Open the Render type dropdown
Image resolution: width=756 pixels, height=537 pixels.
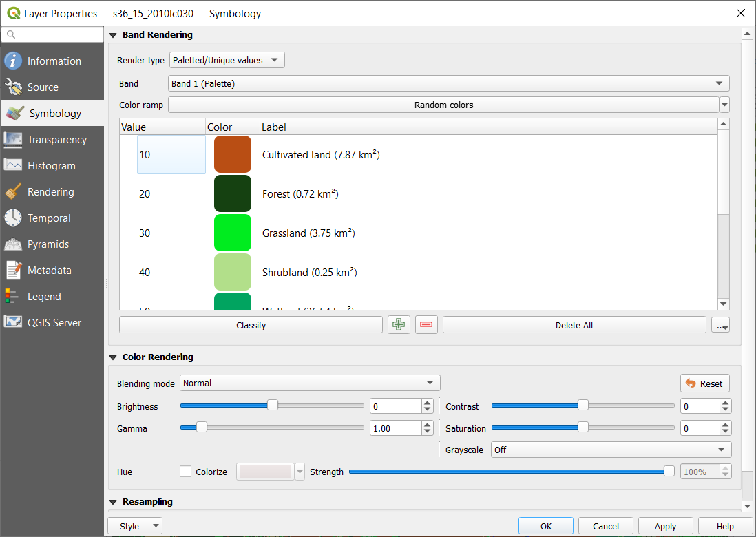(x=227, y=60)
